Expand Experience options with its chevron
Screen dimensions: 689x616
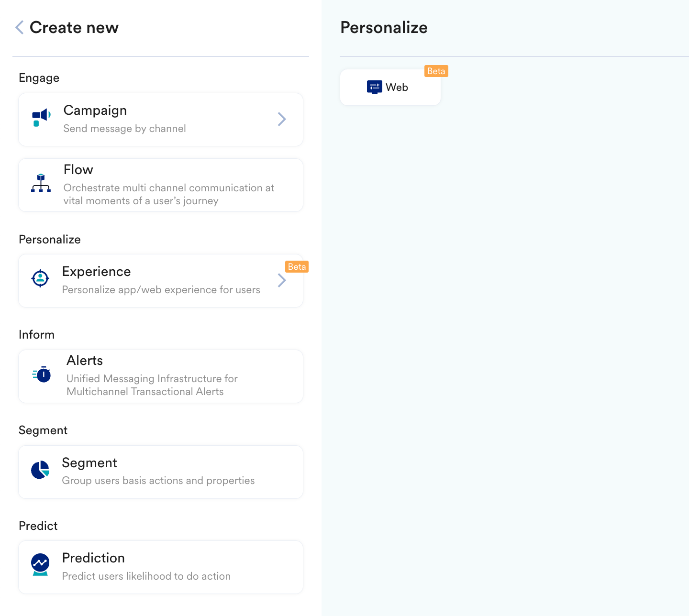pyautogui.click(x=282, y=280)
